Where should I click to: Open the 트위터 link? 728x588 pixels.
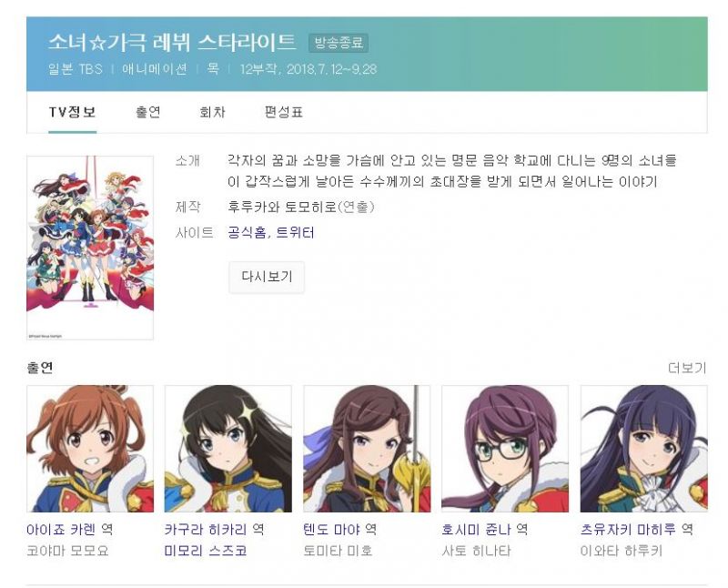click(295, 232)
